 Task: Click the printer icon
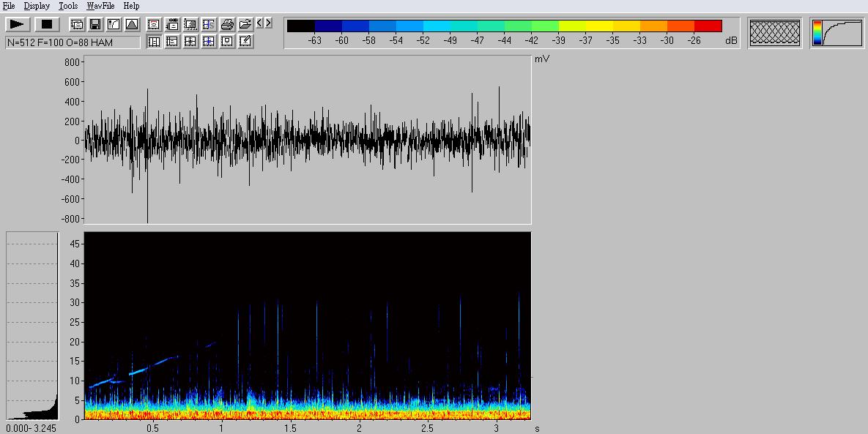(x=227, y=24)
